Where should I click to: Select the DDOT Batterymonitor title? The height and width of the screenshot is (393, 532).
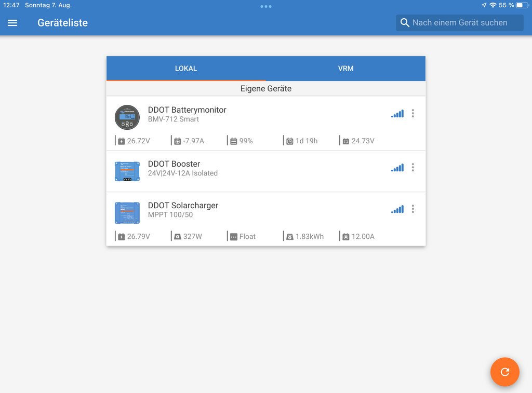coord(187,110)
